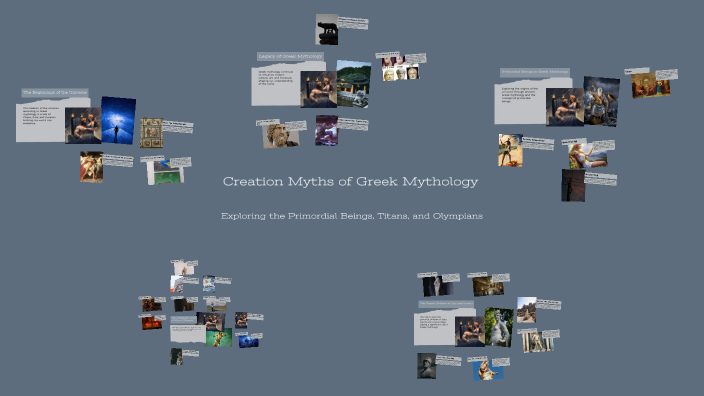The width and height of the screenshot is (704, 396).
Task: Open the gray text panel 'The creation of the universe'
Action: 40,122
